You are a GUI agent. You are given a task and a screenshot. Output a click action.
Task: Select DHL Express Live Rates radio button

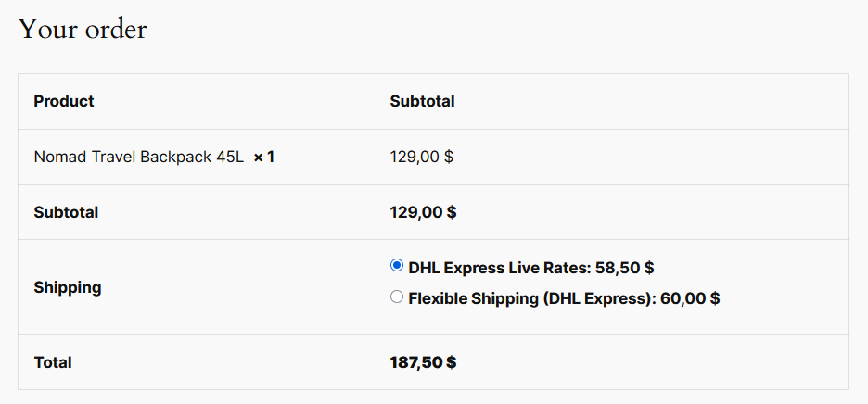tap(396, 266)
